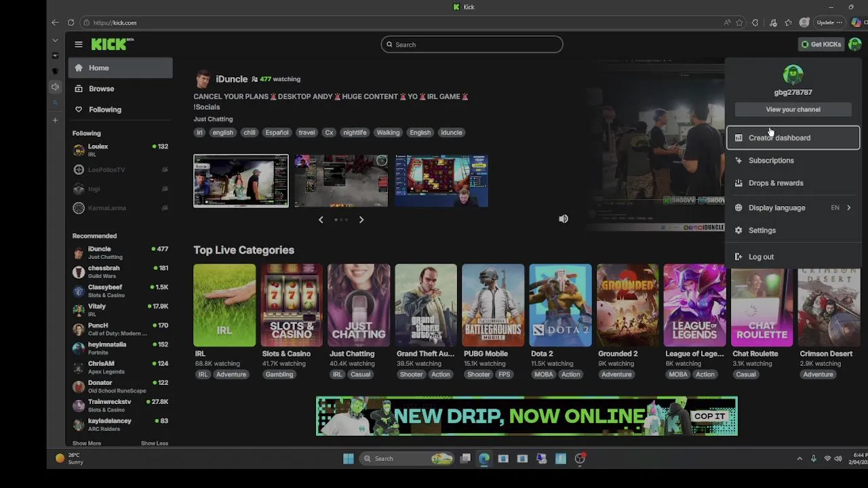Click the browser extensions icon
The width and height of the screenshot is (868, 488).
tap(755, 22)
